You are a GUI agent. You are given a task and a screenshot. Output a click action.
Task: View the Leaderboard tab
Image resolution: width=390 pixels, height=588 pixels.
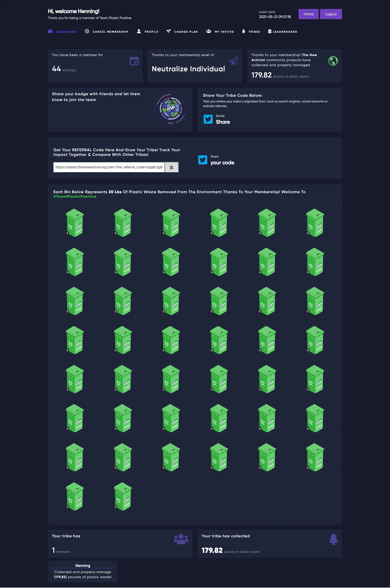coord(283,32)
